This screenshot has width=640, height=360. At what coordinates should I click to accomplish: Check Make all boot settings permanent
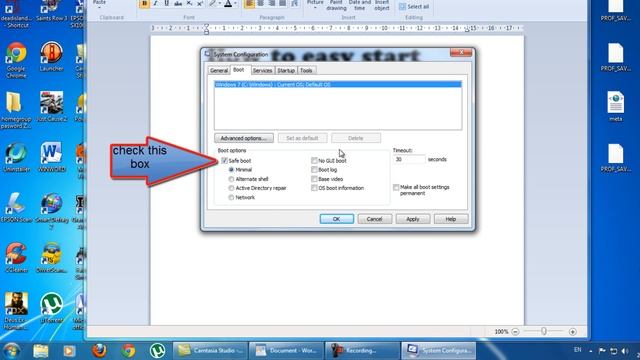click(x=396, y=187)
